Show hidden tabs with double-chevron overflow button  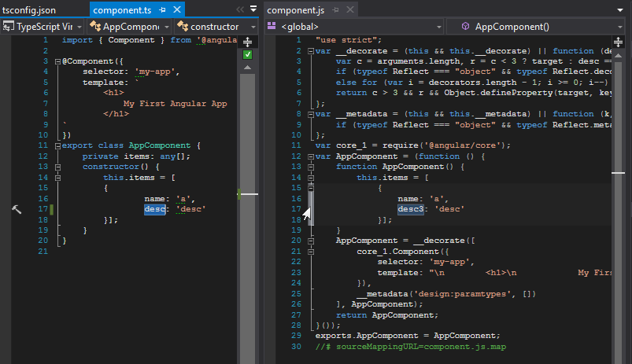pyautogui.click(x=240, y=10)
